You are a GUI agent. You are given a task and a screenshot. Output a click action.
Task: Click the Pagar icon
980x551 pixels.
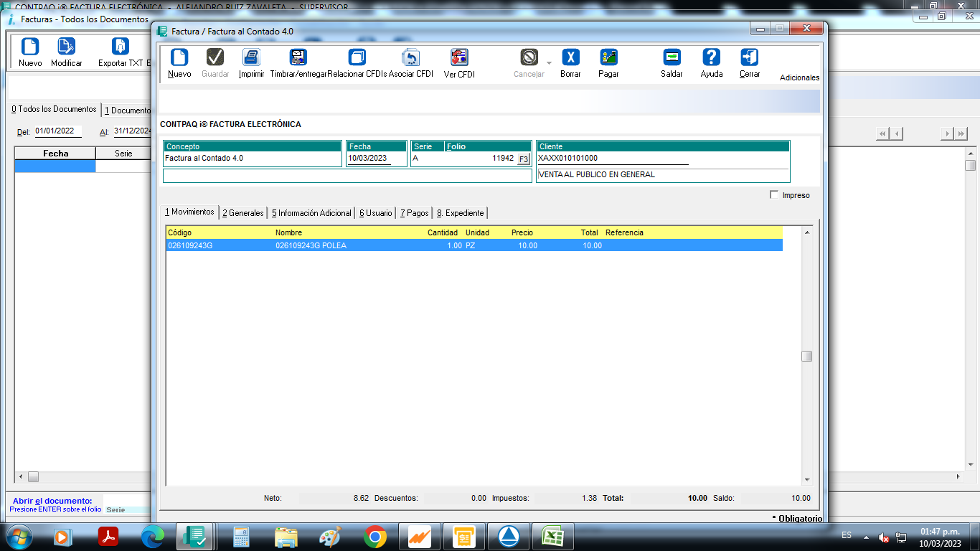608,57
